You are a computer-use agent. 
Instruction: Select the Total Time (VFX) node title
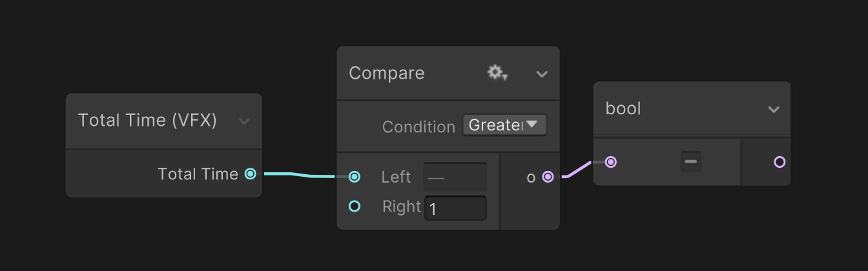(147, 120)
